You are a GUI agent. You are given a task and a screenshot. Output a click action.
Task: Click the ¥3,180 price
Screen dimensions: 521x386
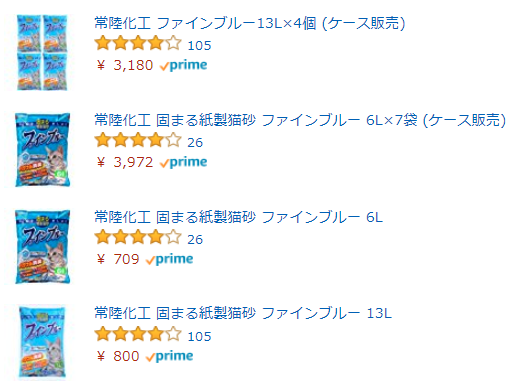coord(125,65)
